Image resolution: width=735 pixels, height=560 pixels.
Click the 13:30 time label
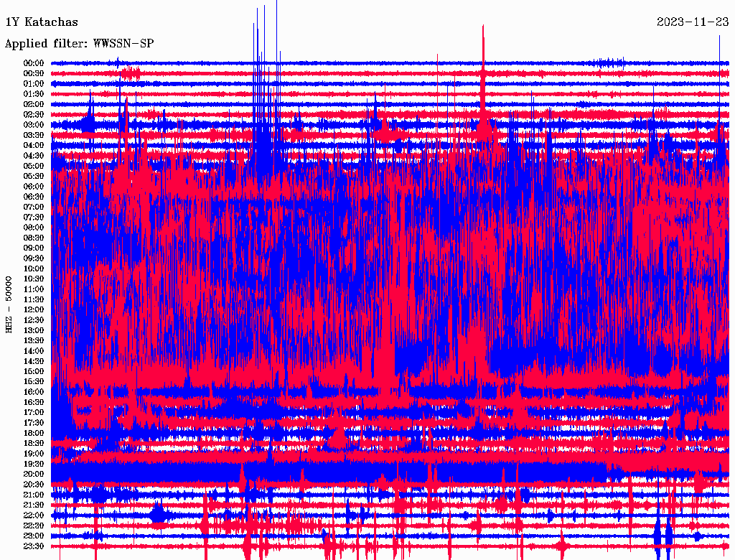click(34, 341)
